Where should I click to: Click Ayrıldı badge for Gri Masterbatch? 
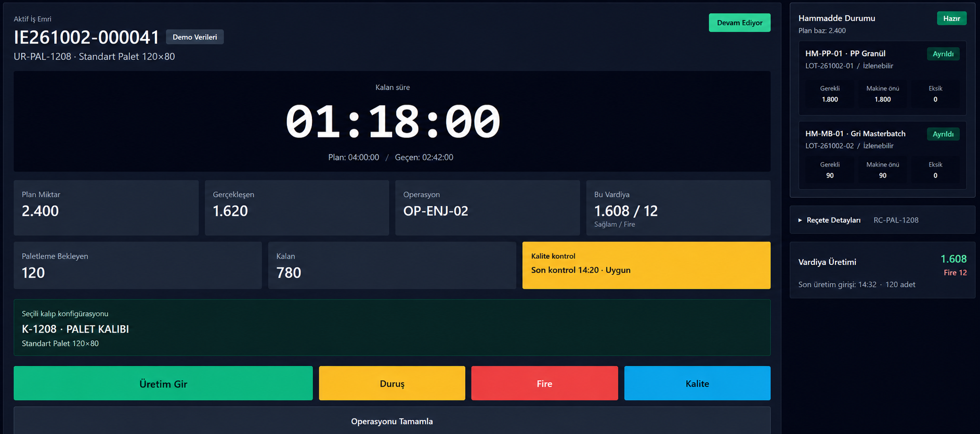[x=943, y=134]
